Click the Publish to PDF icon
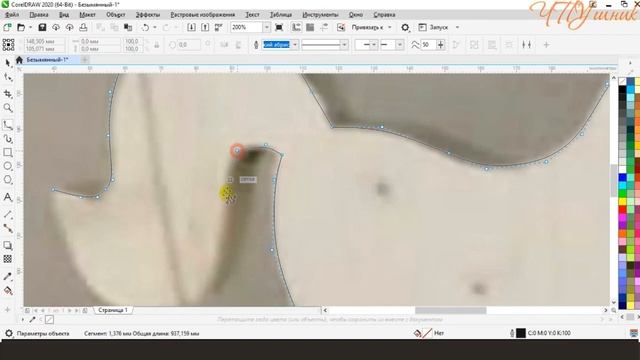 219,27
